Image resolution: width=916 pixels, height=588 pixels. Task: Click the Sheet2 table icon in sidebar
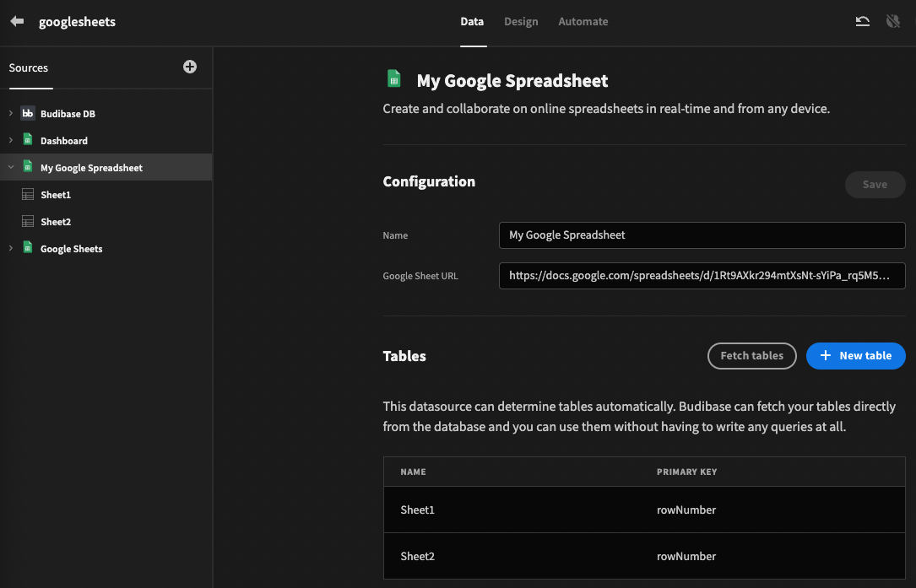[28, 221]
